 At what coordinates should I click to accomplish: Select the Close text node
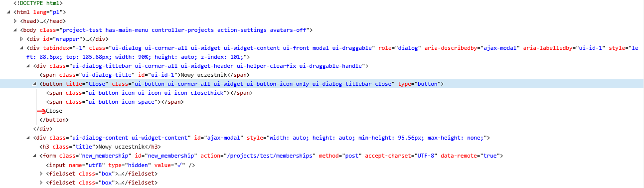(x=54, y=111)
